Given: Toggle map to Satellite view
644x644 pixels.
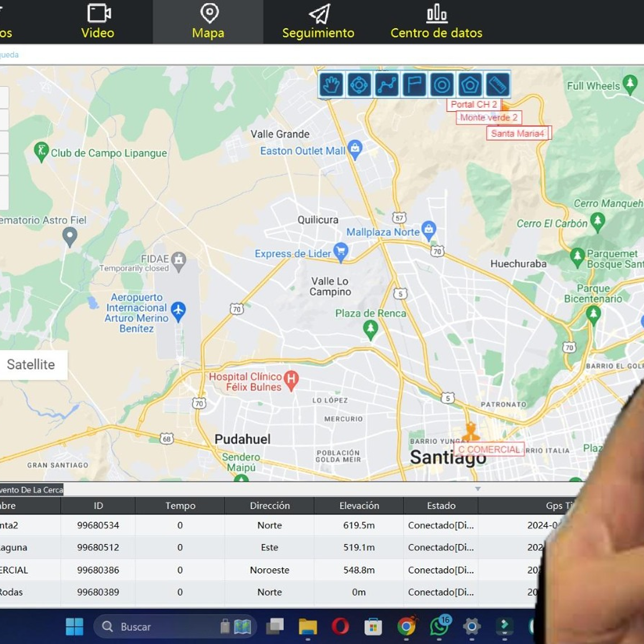Looking at the screenshot, I should coord(31,365).
